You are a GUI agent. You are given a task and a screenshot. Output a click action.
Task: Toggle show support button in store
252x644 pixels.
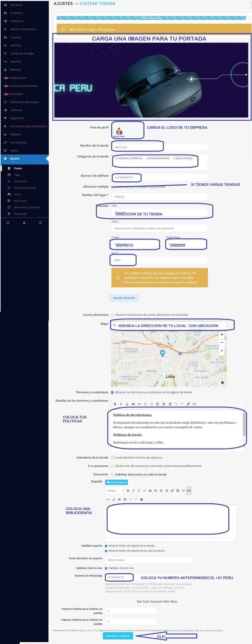coord(106,546)
